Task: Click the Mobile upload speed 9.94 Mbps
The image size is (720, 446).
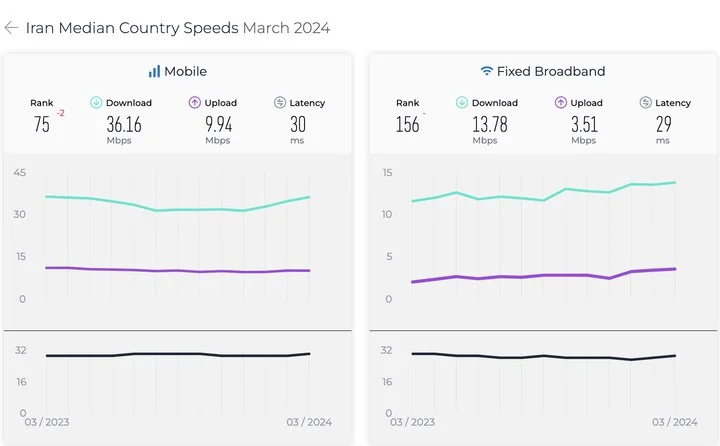Action: [x=218, y=124]
